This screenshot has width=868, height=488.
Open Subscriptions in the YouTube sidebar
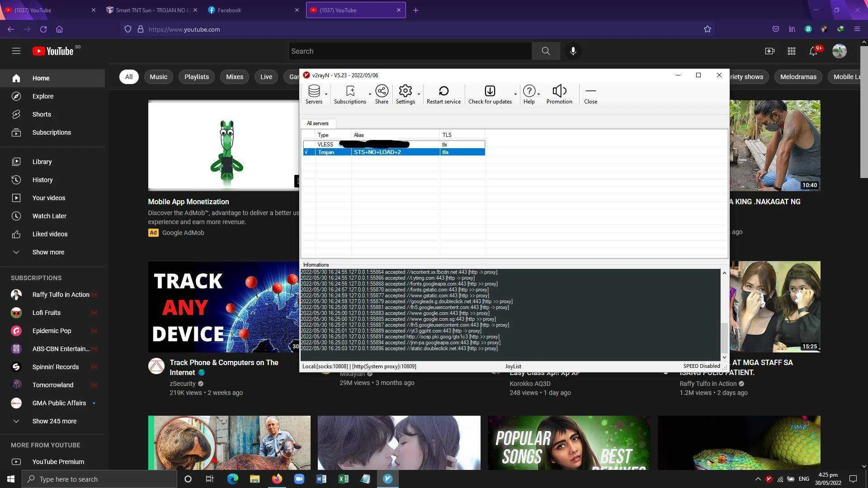(52, 132)
